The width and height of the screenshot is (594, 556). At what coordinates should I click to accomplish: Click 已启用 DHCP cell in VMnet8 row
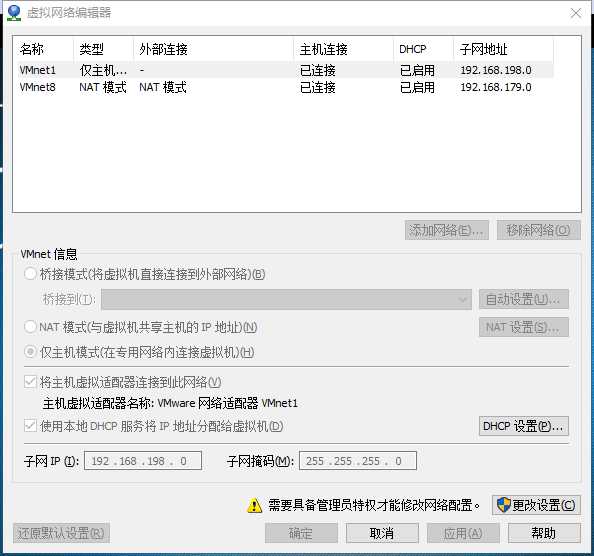click(417, 87)
